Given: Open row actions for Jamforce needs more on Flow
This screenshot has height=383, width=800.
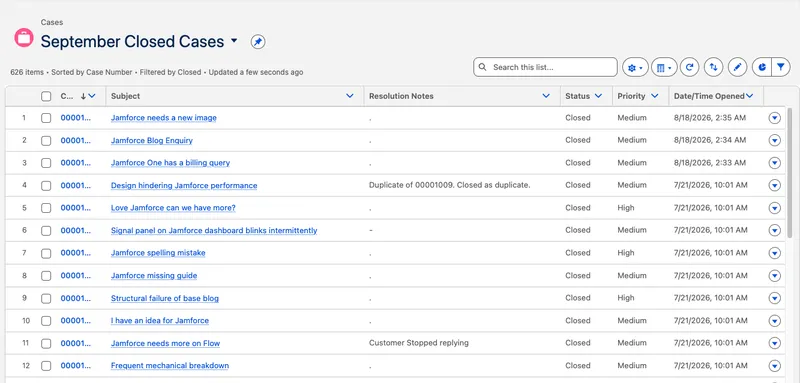Looking at the screenshot, I should click(x=774, y=343).
